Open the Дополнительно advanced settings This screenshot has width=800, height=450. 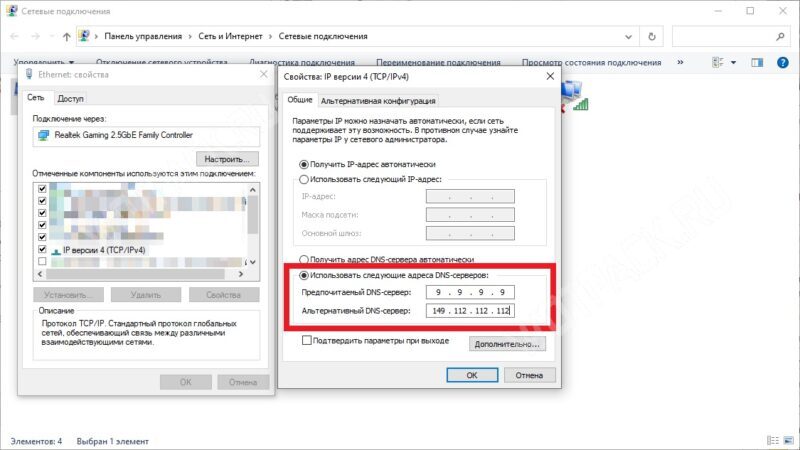[507, 344]
